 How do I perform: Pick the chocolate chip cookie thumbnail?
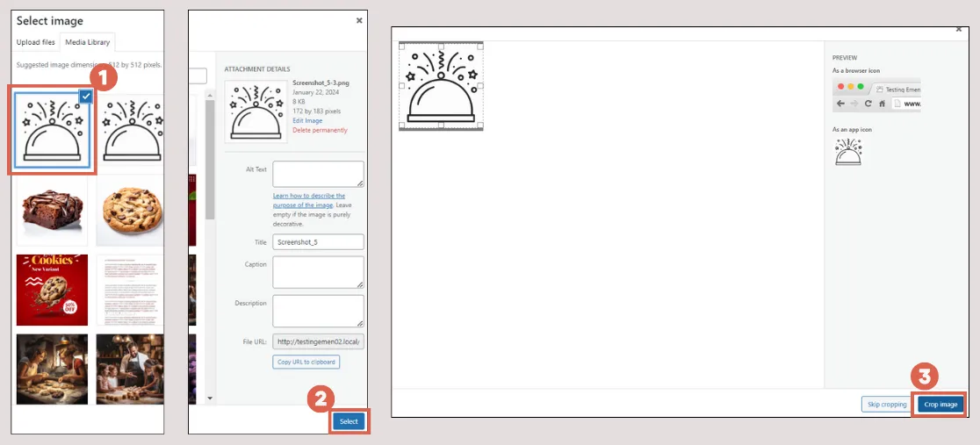(132, 209)
